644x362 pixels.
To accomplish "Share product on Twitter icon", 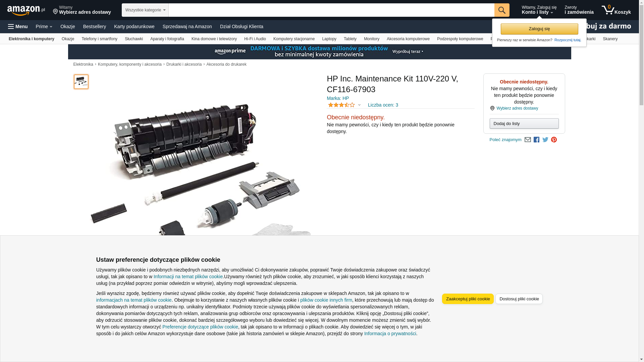I will 545,140.
